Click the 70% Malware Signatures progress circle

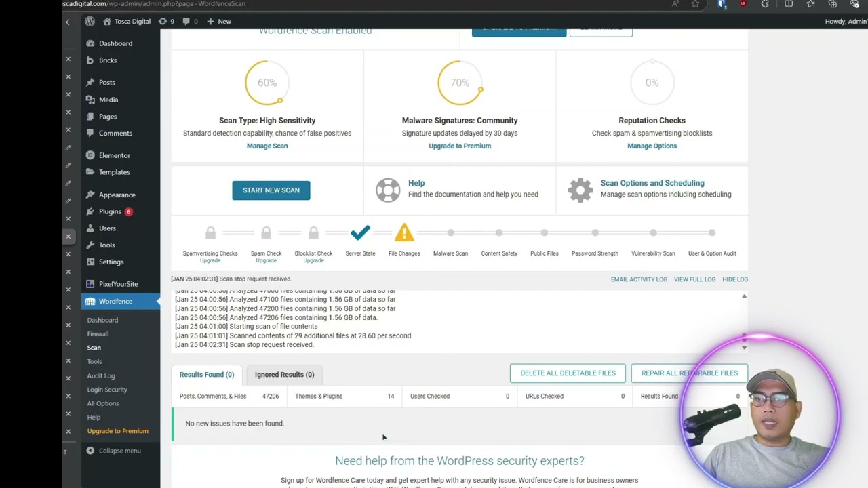coord(459,83)
